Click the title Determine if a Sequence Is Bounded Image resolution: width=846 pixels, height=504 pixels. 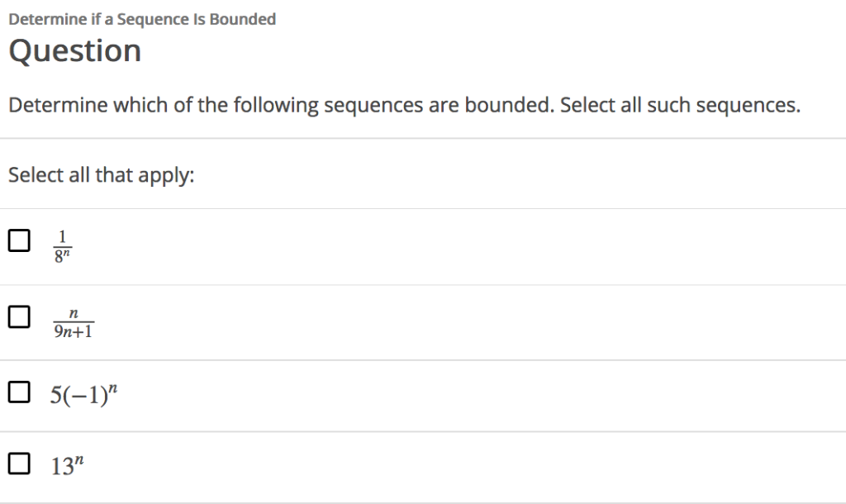(x=141, y=18)
